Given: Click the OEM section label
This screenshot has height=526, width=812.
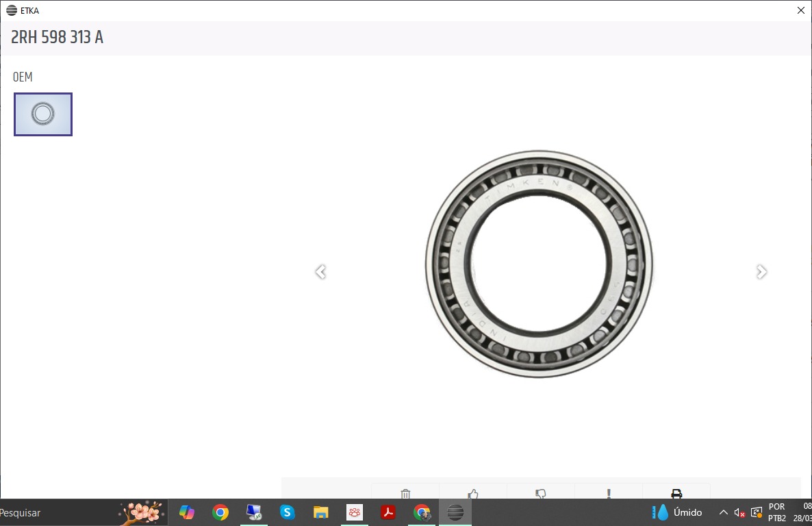Looking at the screenshot, I should click(x=23, y=77).
